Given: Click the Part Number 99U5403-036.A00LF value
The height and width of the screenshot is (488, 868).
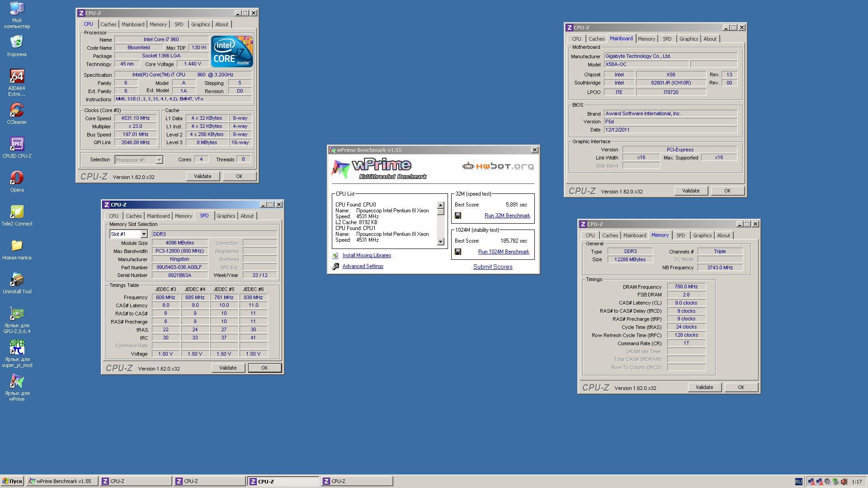Looking at the screenshot, I should tap(179, 267).
